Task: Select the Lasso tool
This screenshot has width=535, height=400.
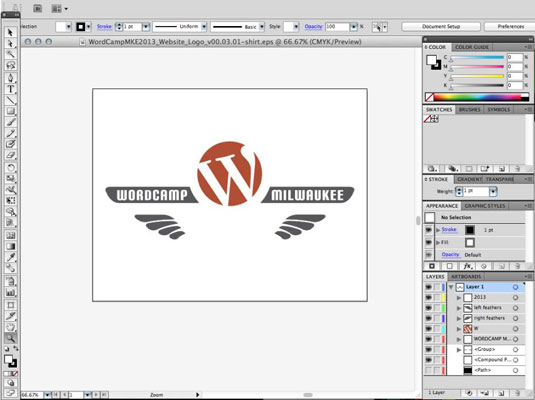Action: click(10, 65)
